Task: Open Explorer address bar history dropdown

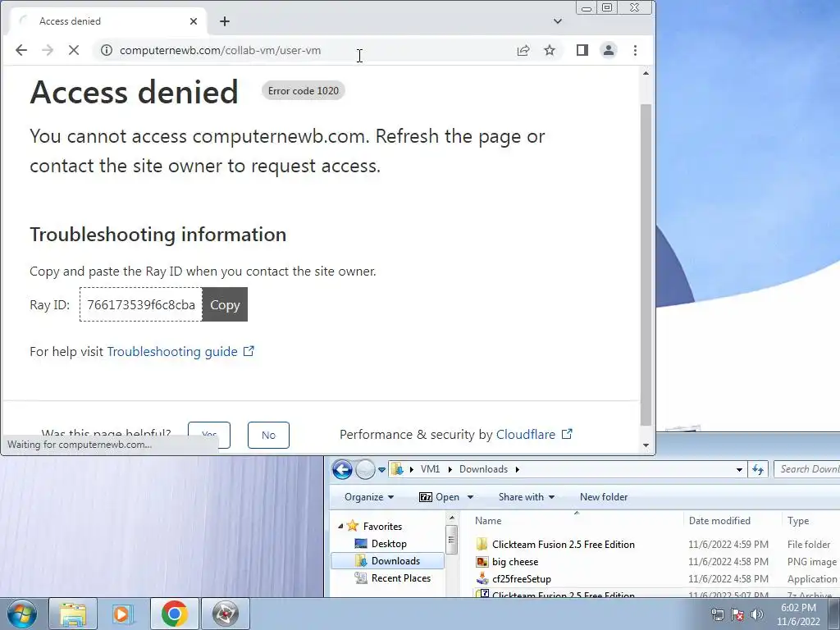Action: pos(739,470)
